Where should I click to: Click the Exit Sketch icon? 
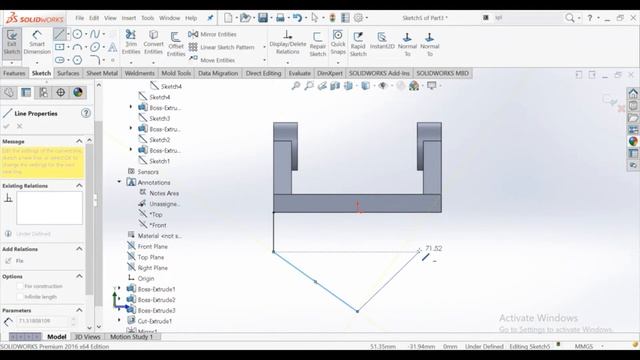pos(12,43)
